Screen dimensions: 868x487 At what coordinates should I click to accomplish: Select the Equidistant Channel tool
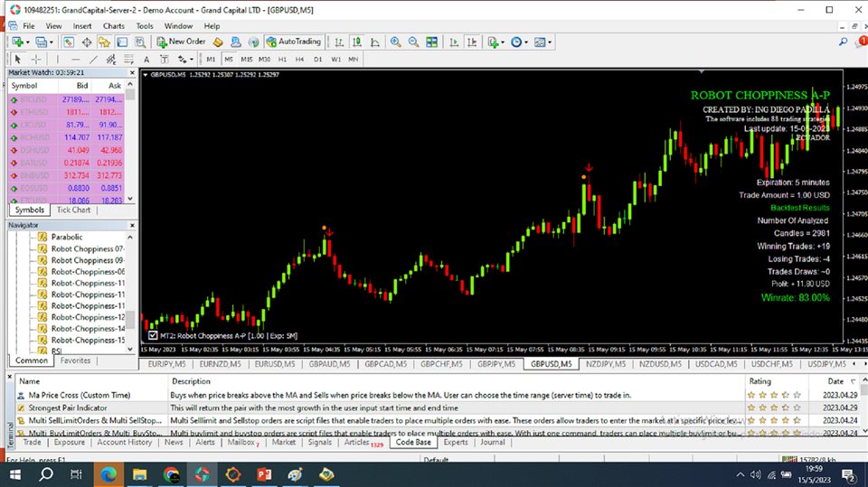point(110,60)
